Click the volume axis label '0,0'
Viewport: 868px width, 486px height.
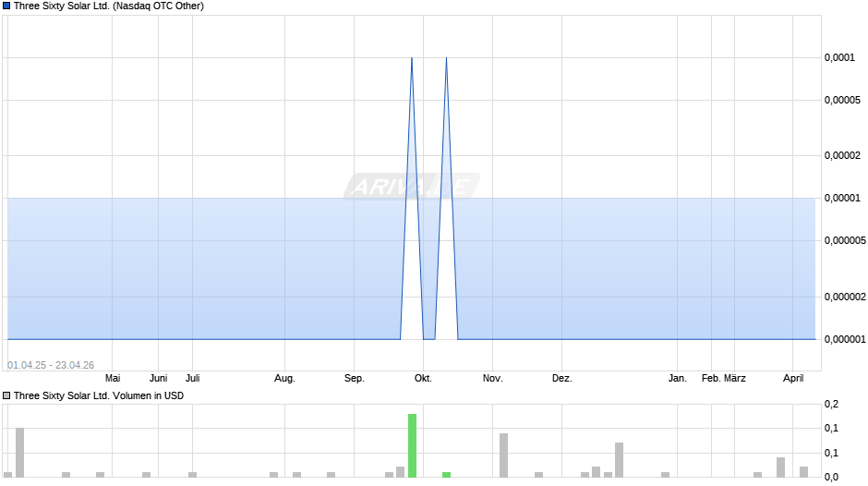(831, 477)
